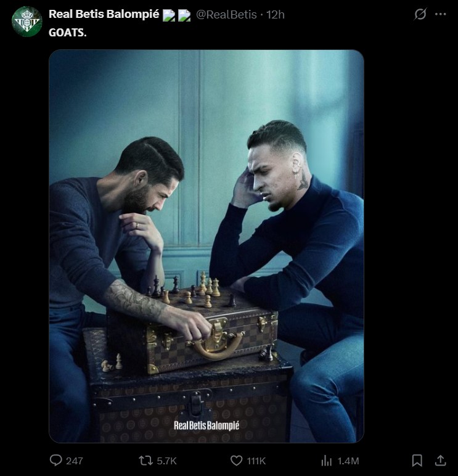View post analytics bar chart icon
Screen dimensions: 458x476
click(326, 461)
